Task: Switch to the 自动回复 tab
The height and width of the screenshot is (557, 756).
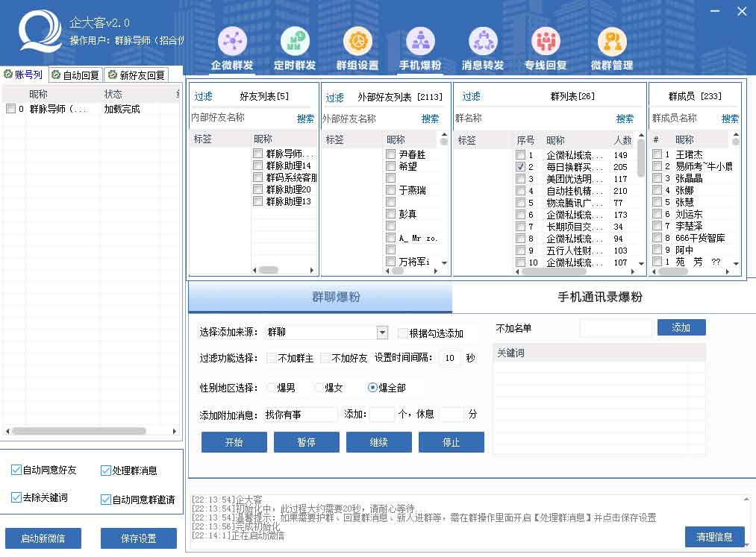Action: coord(75,75)
